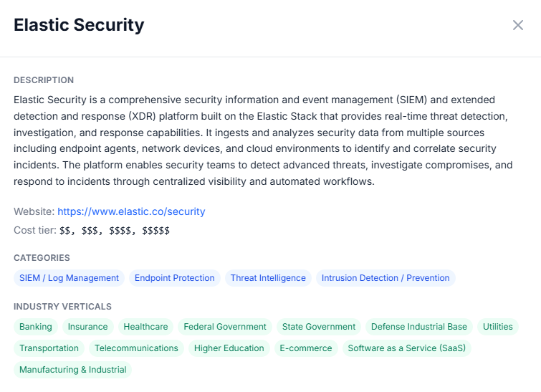This screenshot has height=392, width=541.
Task: Click the Telecommunications tag
Action: [136, 348]
